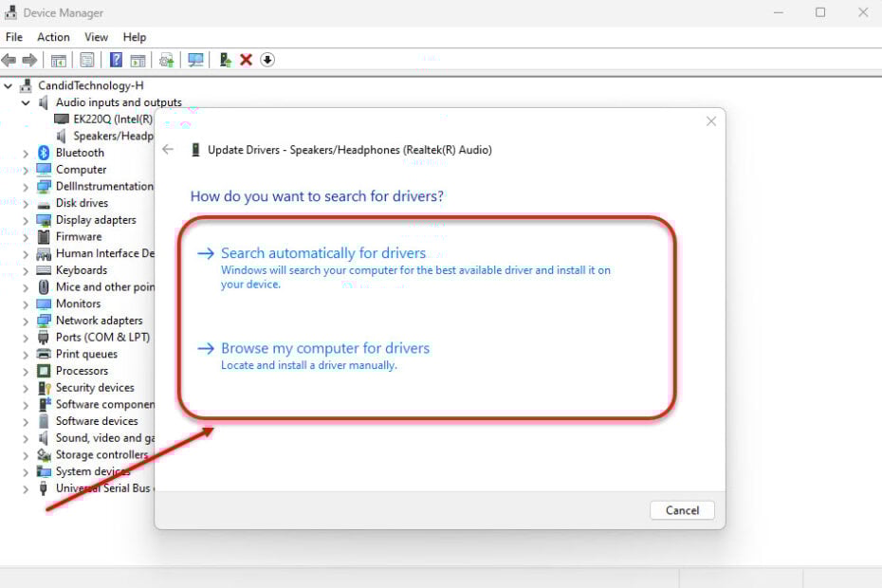The width and height of the screenshot is (882, 588).
Task: Click the Disable device down-arrow icon
Action: point(268,59)
